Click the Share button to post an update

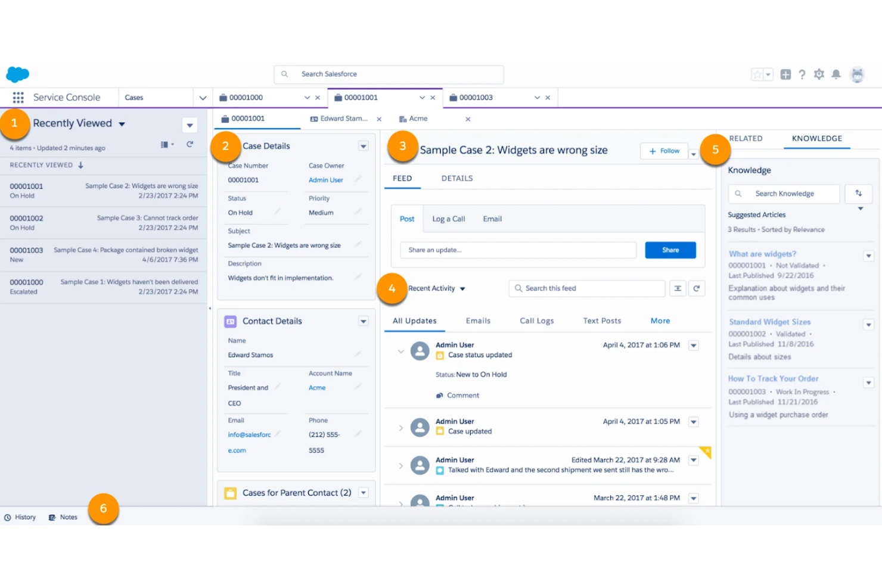coord(670,250)
